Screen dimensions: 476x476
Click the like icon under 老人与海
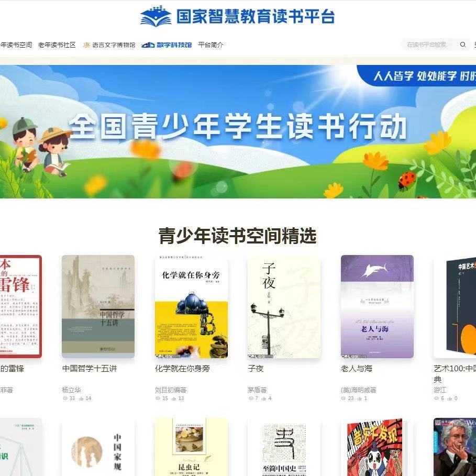pyautogui.click(x=359, y=398)
